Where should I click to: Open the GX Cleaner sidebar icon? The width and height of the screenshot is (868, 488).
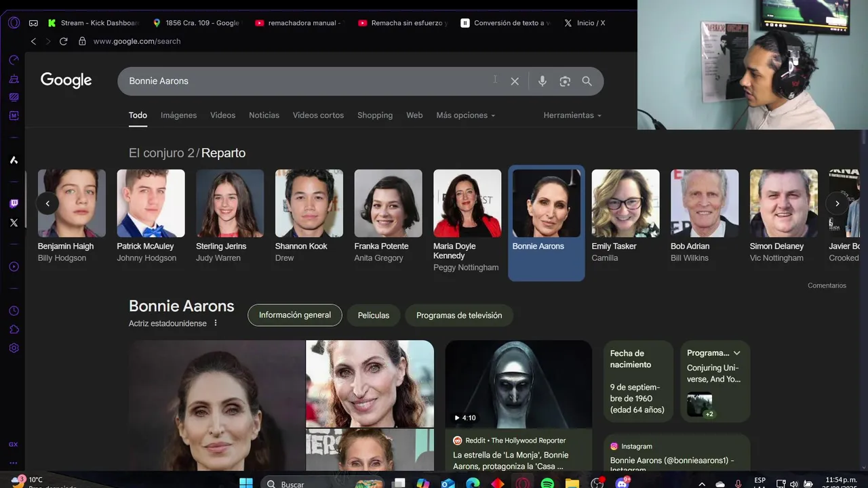coord(14,79)
